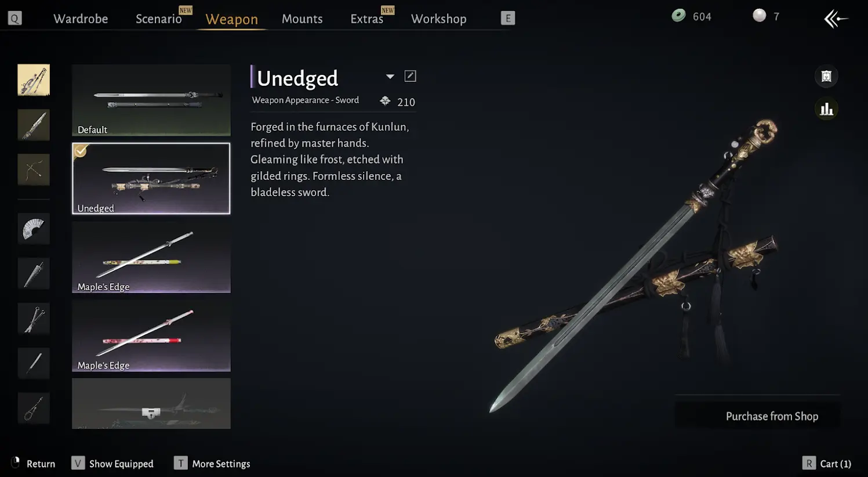
Task: Open the preview icon above the chart icon
Action: click(826, 76)
